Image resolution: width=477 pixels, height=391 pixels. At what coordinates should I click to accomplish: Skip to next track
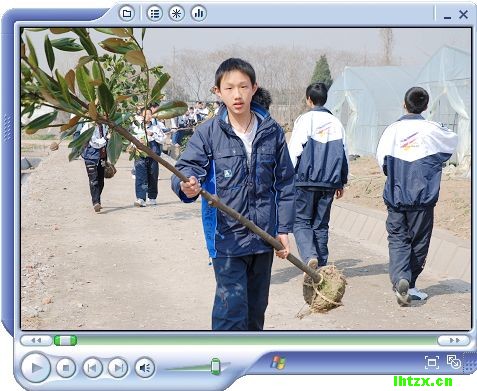tap(118, 368)
